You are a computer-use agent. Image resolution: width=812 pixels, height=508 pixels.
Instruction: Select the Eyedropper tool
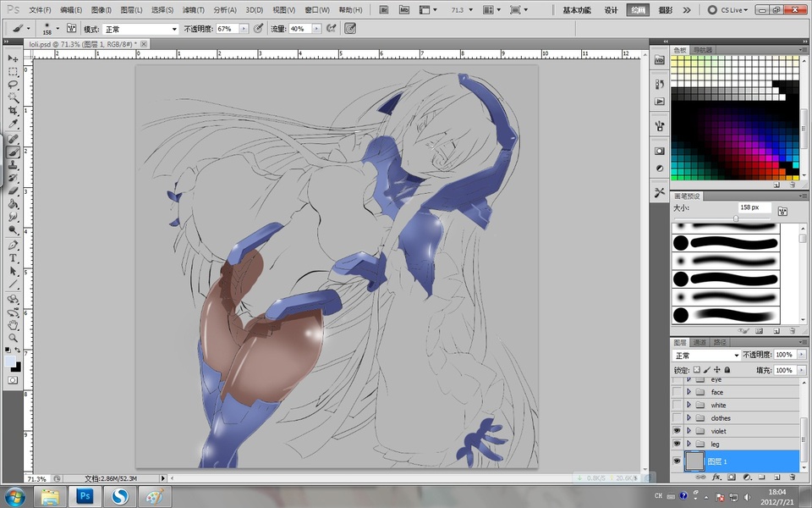pos(14,124)
